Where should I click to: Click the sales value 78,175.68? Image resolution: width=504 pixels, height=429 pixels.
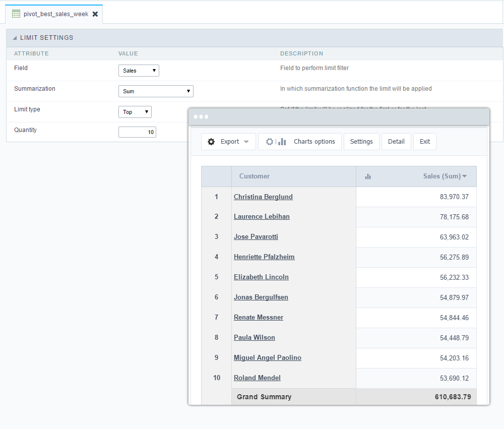click(454, 217)
